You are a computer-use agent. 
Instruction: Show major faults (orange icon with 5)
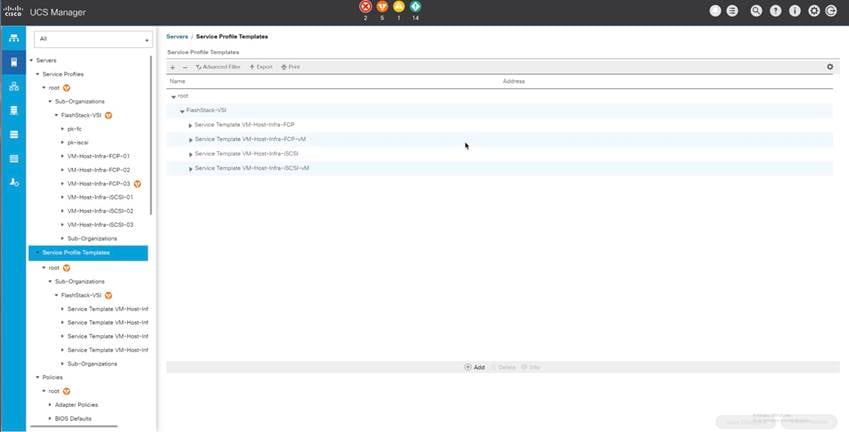[382, 7]
